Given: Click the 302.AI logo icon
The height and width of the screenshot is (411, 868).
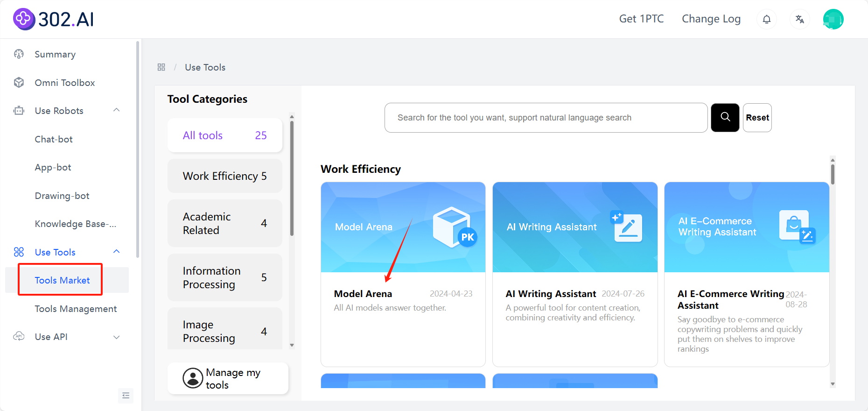Looking at the screenshot, I should point(24,19).
